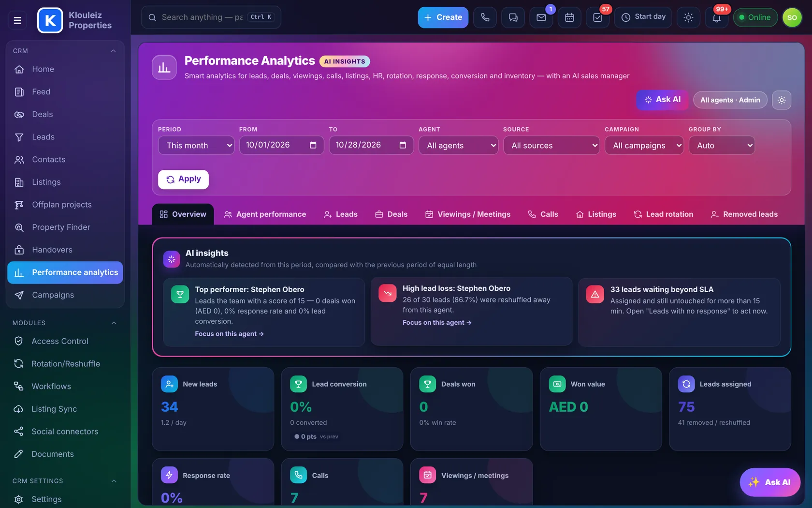Click Ask AI button in analytics header
Viewport: 812px width, 508px height.
(662, 100)
